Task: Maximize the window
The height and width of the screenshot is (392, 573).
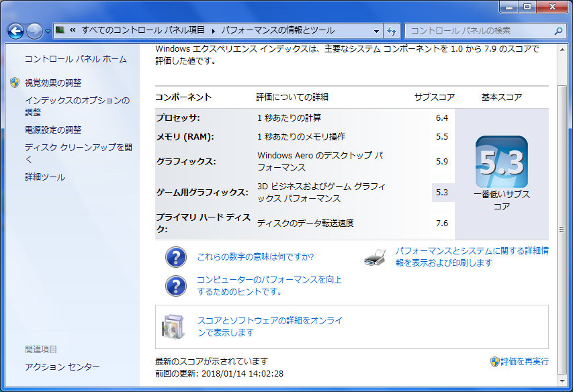Action: [x=528, y=7]
